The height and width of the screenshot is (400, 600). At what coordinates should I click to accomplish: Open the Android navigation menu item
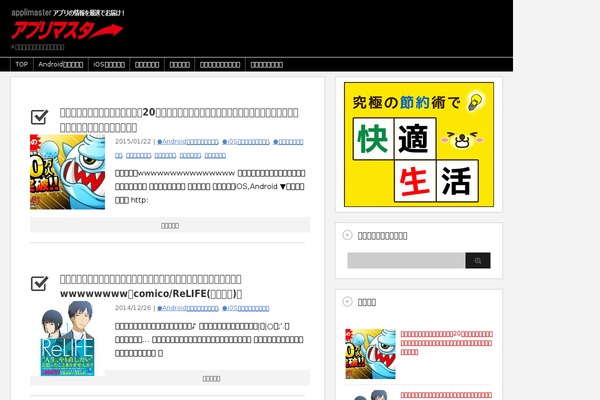click(x=60, y=64)
